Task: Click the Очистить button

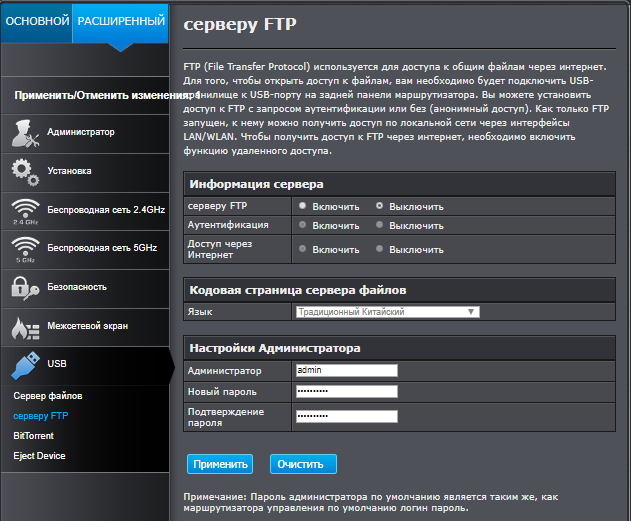Action: (x=303, y=464)
